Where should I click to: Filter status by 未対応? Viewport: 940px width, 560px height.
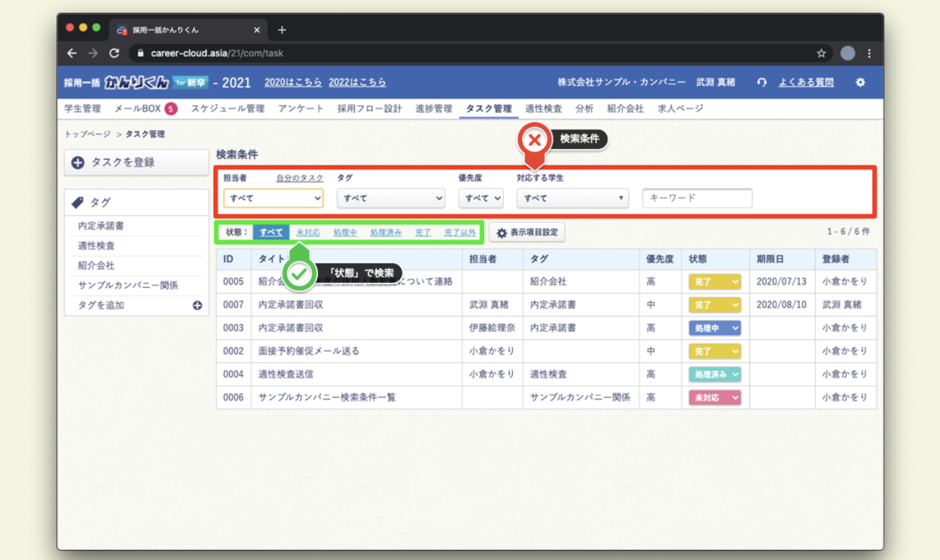tap(308, 232)
